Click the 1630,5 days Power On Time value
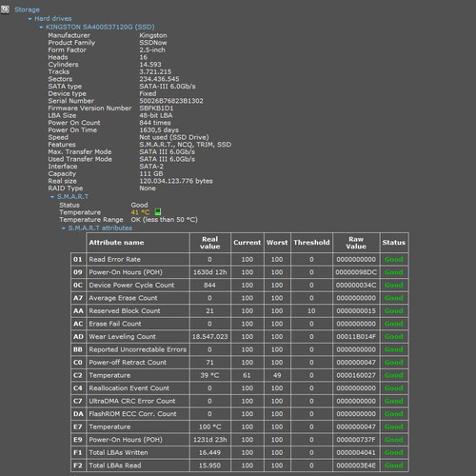476x476 pixels. coord(159,130)
